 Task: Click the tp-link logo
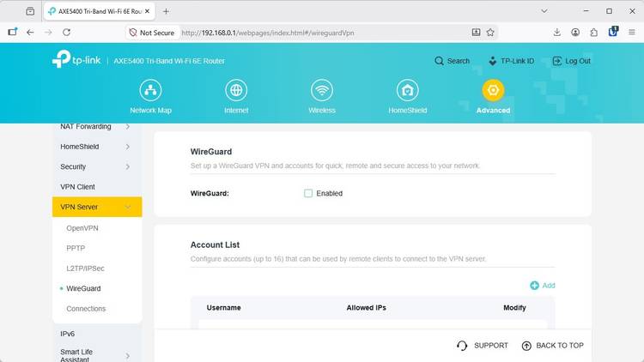click(x=76, y=59)
